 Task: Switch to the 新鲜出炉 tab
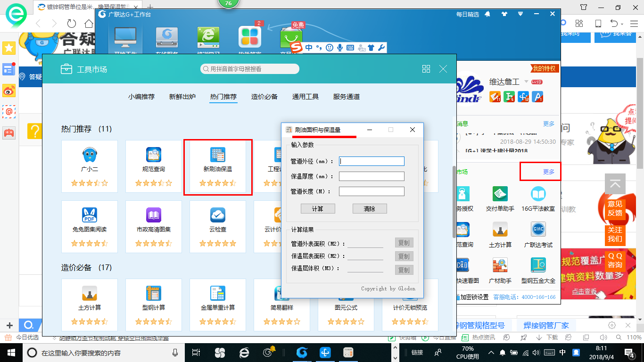pyautogui.click(x=182, y=97)
